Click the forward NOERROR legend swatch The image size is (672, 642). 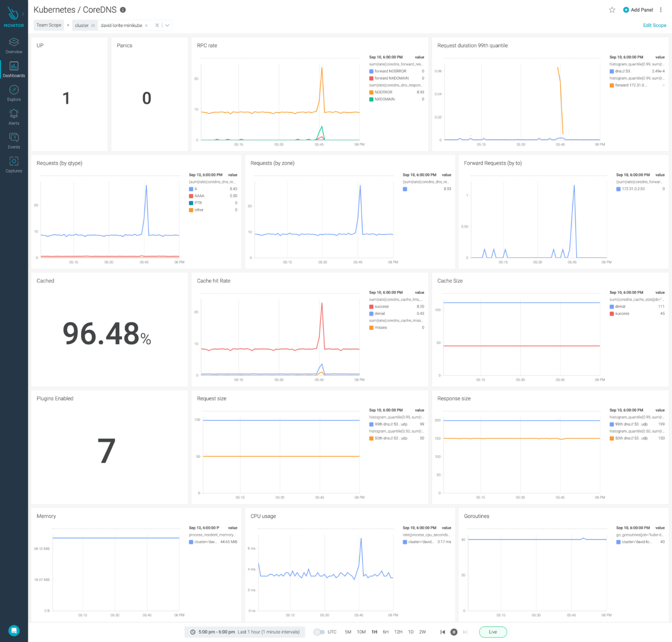[x=371, y=71]
